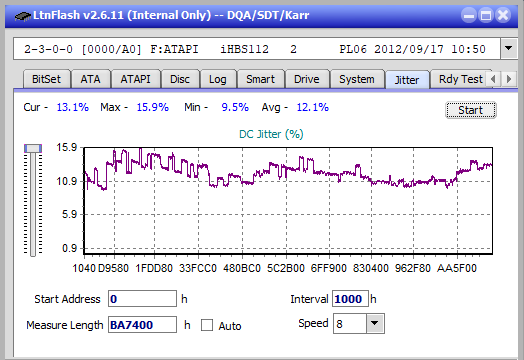The height and width of the screenshot is (360, 524).
Task: Open the Rdy Test tab
Action: point(461,79)
